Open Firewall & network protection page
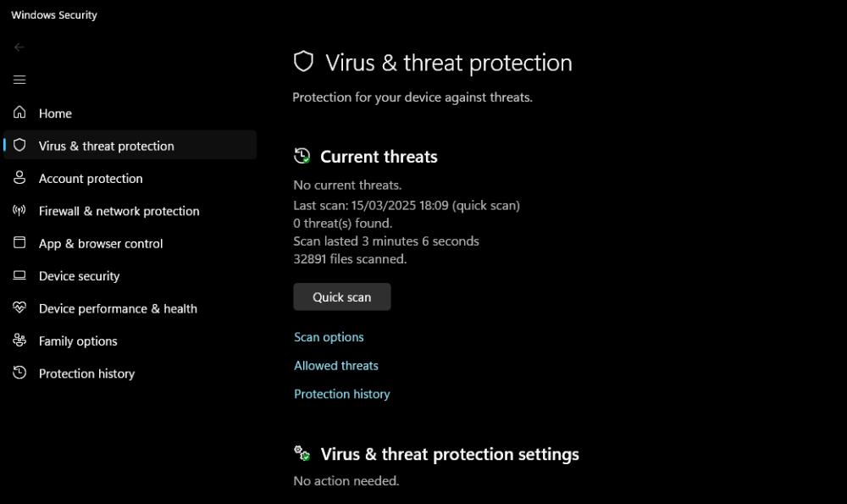 pyautogui.click(x=119, y=211)
